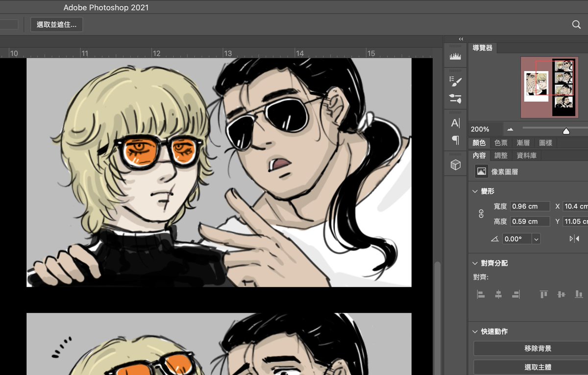588x375 pixels.
Task: Toggle the width-height link chain icon
Action: tap(481, 214)
